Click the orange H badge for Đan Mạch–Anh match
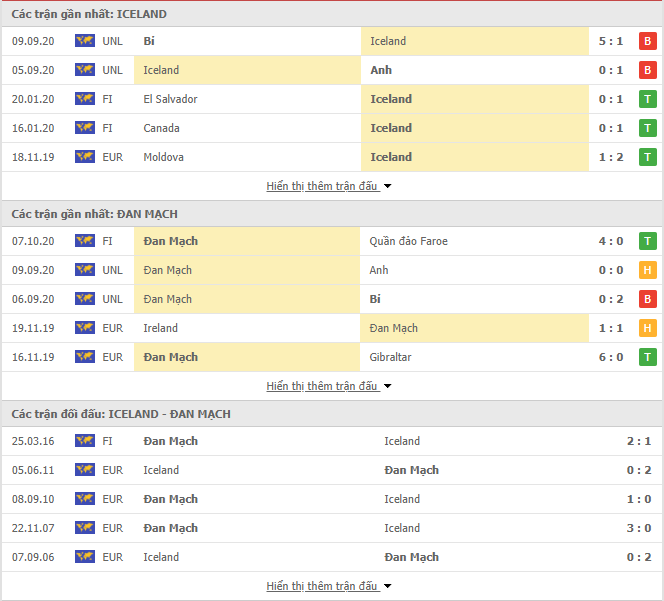 pos(647,270)
